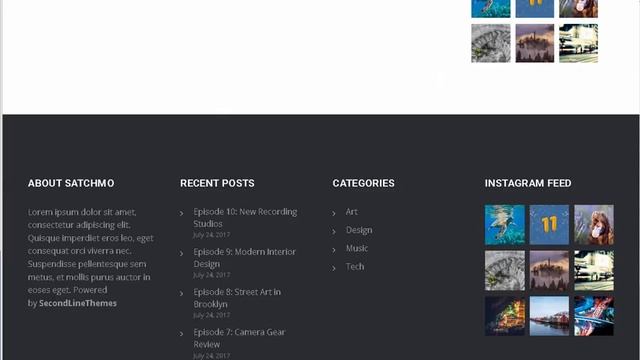
Task: Click chevron beside Episode 7 post
Action: 181,333
